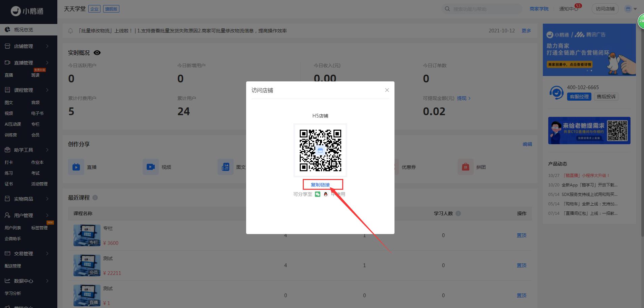Click the 访问店铺 button in header
Screen dimensions: 644x308
point(605,9)
